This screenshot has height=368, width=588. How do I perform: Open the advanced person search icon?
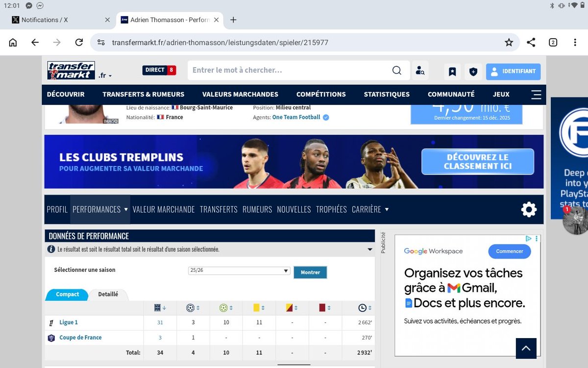point(420,70)
